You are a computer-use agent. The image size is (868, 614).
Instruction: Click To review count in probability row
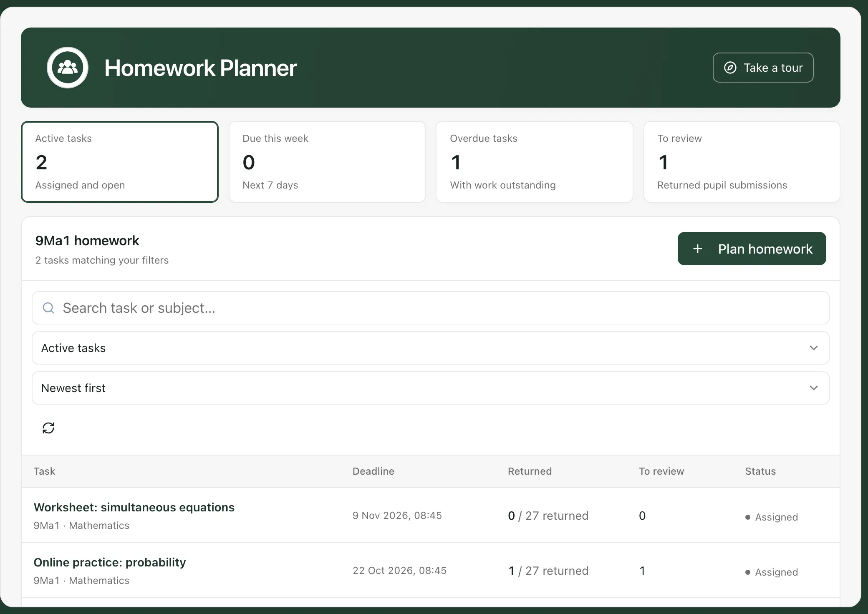point(642,571)
